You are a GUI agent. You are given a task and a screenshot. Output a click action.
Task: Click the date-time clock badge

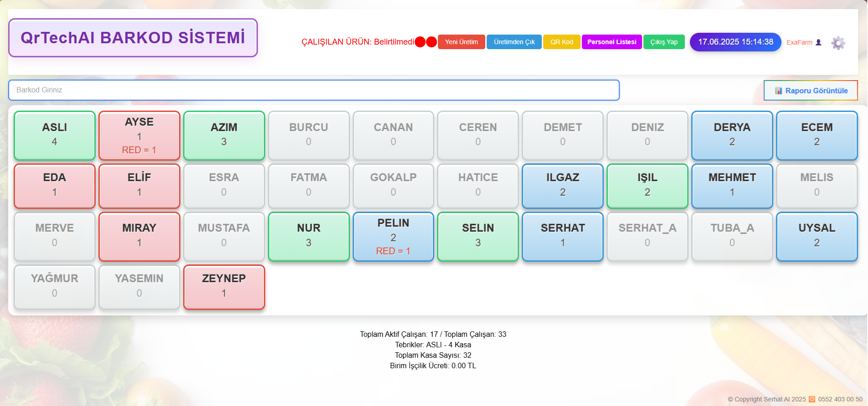tap(735, 42)
